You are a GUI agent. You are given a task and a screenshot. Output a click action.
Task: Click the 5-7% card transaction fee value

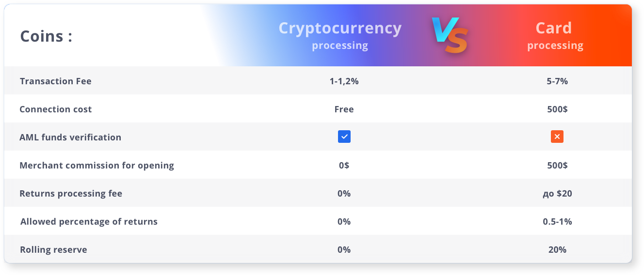click(x=557, y=81)
